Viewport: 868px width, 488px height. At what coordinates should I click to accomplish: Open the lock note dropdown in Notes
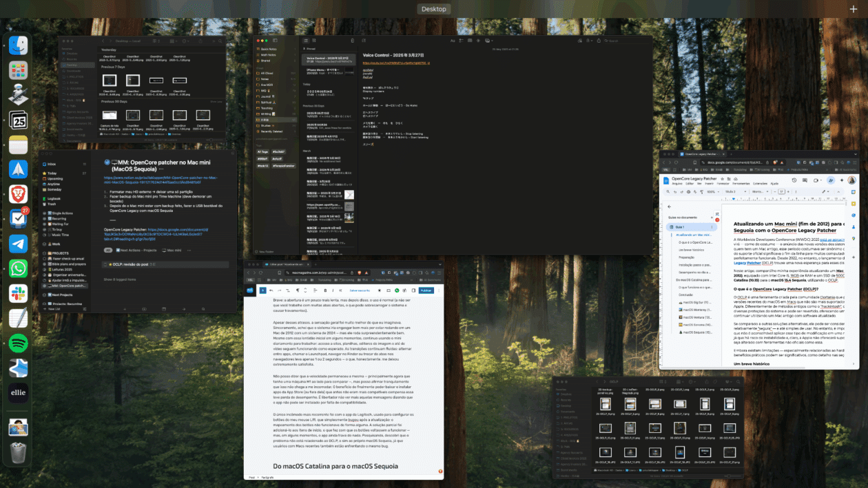[590, 41]
